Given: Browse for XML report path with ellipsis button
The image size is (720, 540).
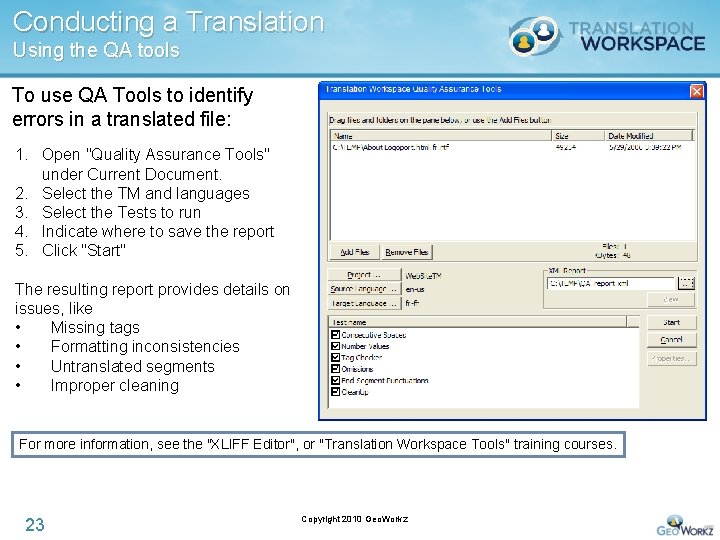Looking at the screenshot, I should (686, 283).
